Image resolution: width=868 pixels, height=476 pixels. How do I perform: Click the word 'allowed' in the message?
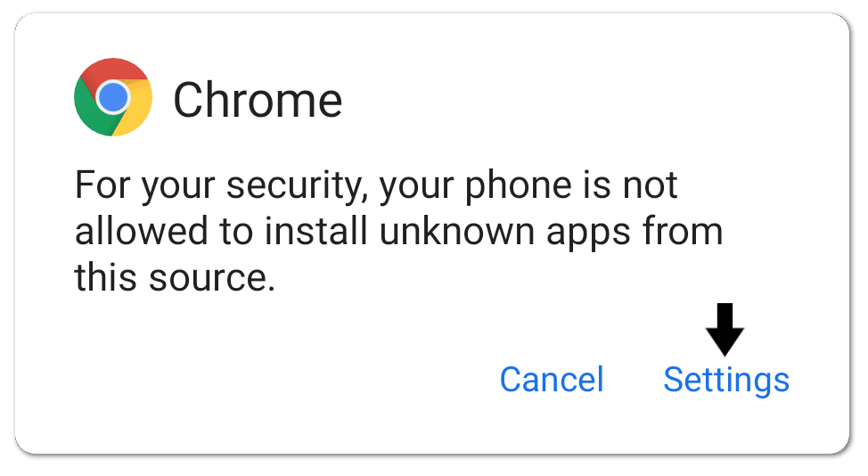[142, 231]
